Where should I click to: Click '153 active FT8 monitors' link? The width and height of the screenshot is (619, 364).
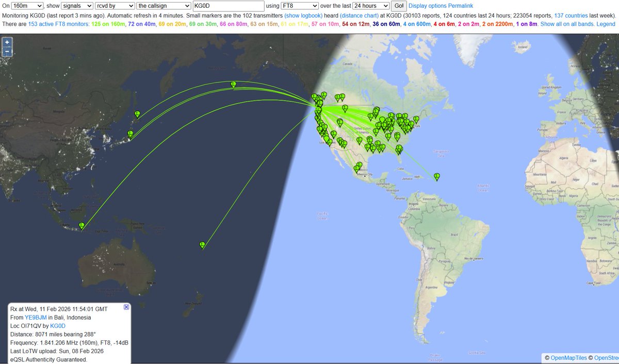58,24
